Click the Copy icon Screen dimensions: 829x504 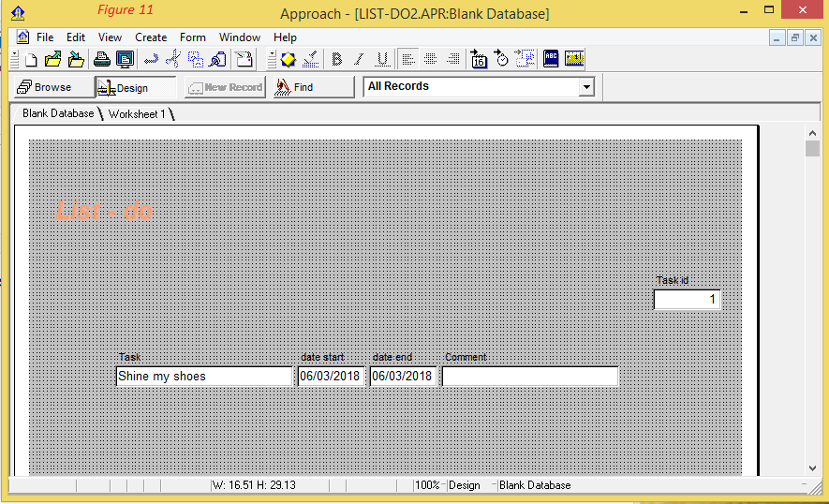(196, 59)
